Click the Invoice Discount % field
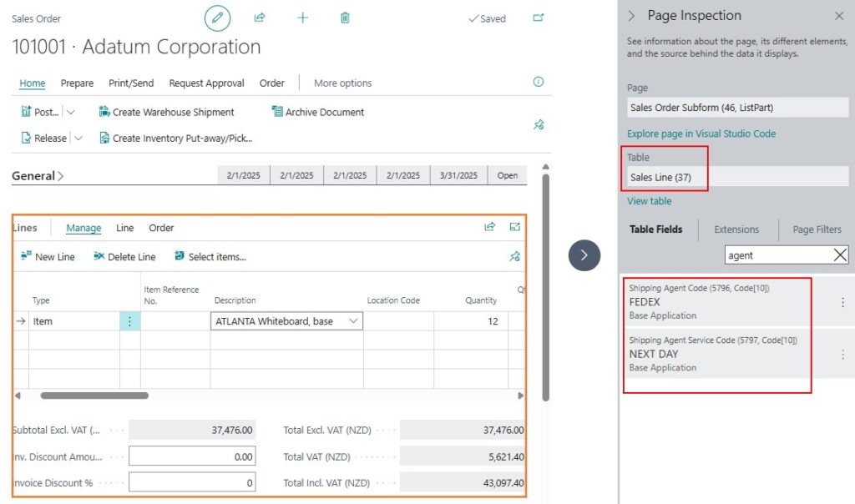This screenshot has width=855, height=504. pos(192,482)
